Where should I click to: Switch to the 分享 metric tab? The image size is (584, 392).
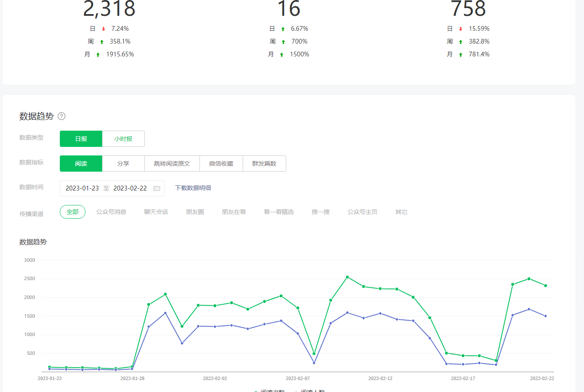(123, 164)
